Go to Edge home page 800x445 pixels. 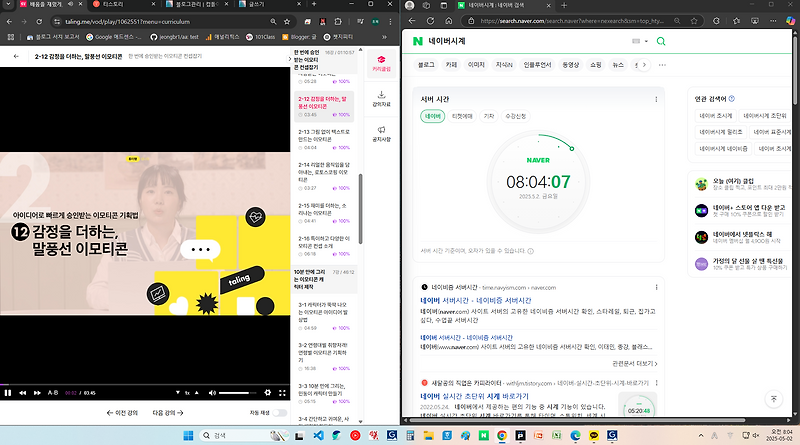[x=448, y=21]
